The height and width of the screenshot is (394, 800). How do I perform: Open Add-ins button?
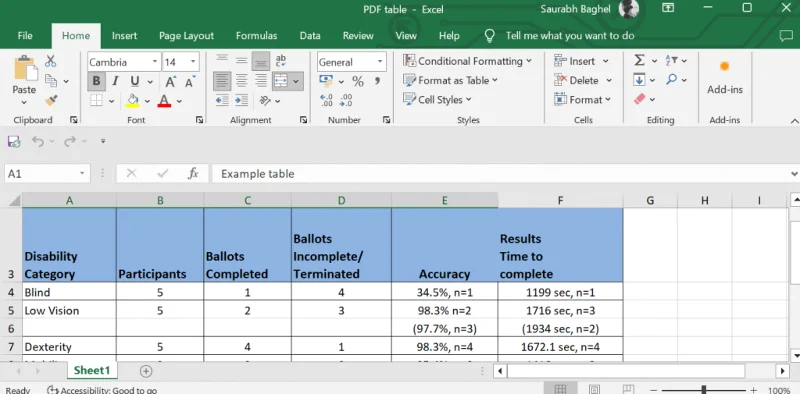(724, 78)
